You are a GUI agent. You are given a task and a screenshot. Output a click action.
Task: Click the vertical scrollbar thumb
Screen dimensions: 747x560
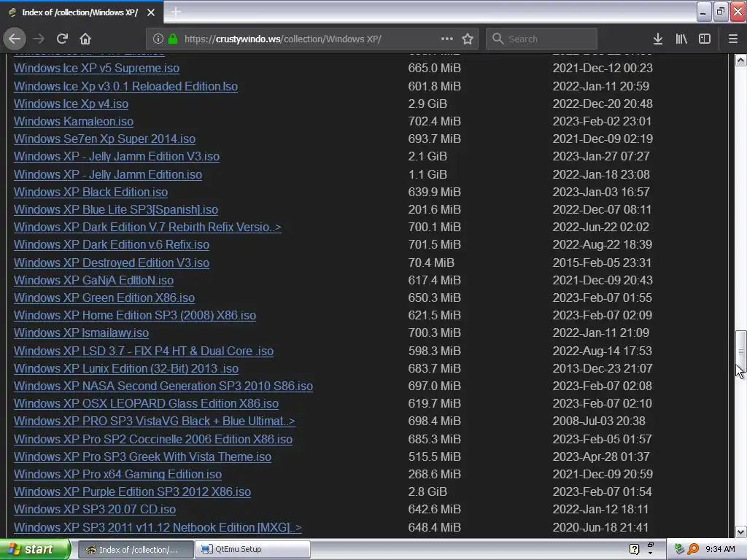coord(740,351)
